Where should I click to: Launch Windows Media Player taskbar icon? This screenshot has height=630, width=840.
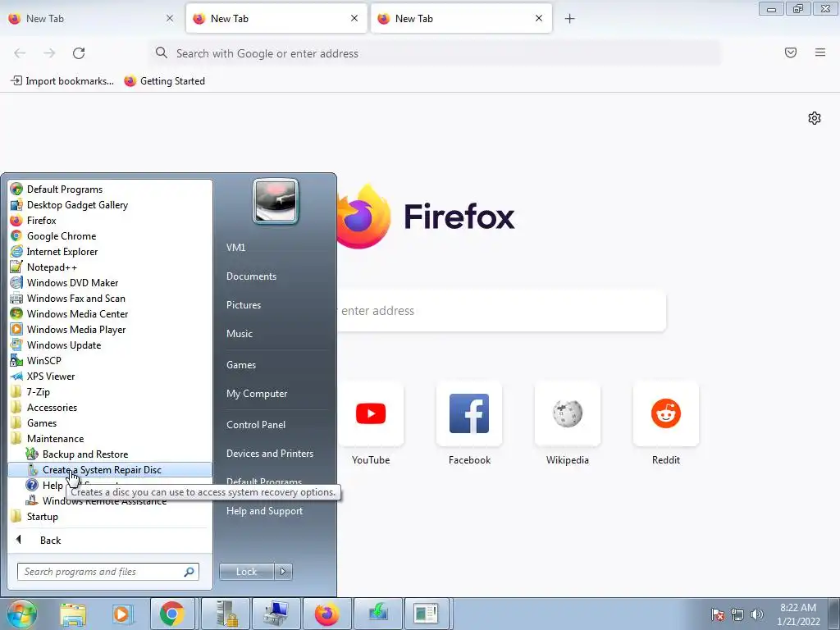[121, 614]
